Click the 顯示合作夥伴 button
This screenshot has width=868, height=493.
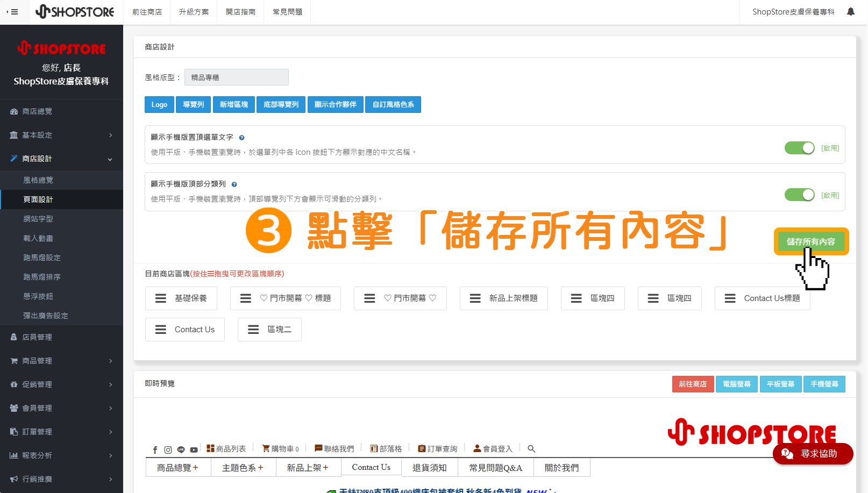[x=336, y=104]
